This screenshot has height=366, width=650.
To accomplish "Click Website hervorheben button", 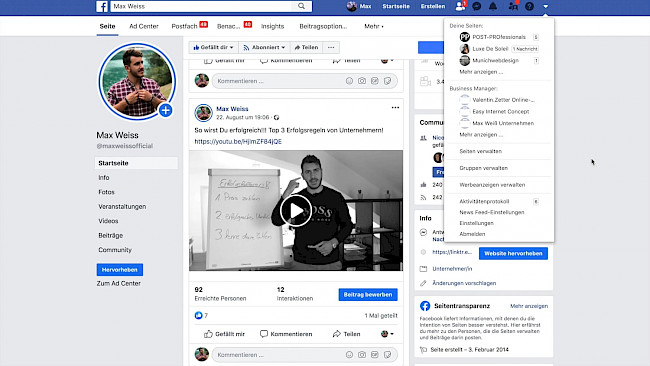I will coord(513,253).
